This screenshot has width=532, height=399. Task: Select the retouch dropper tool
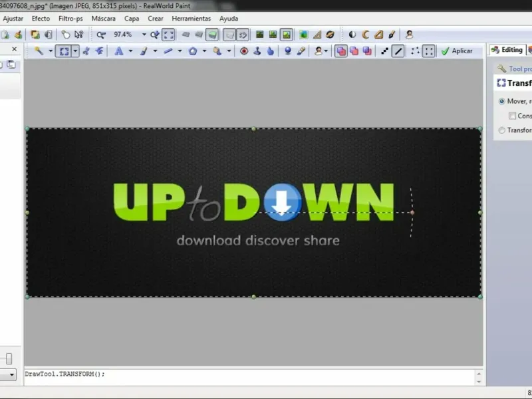click(301, 51)
